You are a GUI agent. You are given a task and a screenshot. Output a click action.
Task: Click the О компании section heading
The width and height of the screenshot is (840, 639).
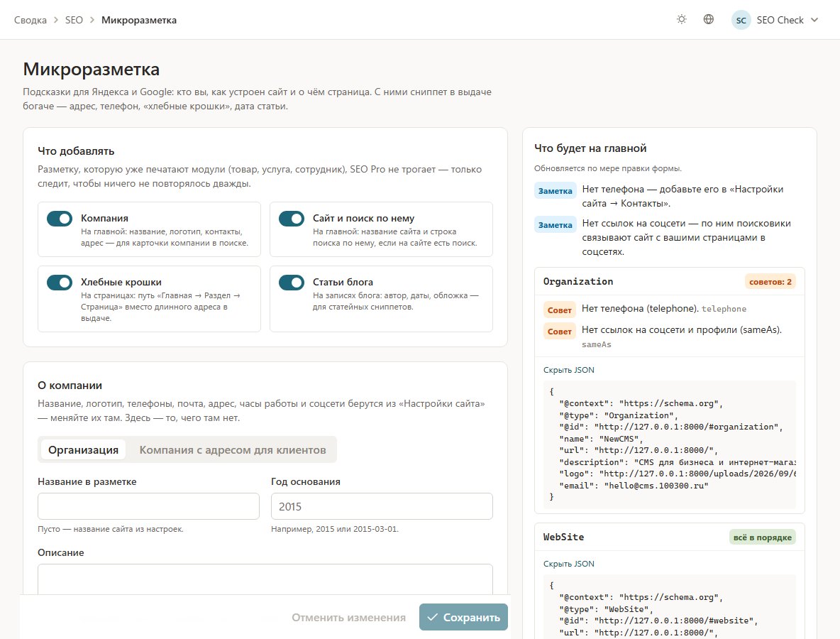70,386
